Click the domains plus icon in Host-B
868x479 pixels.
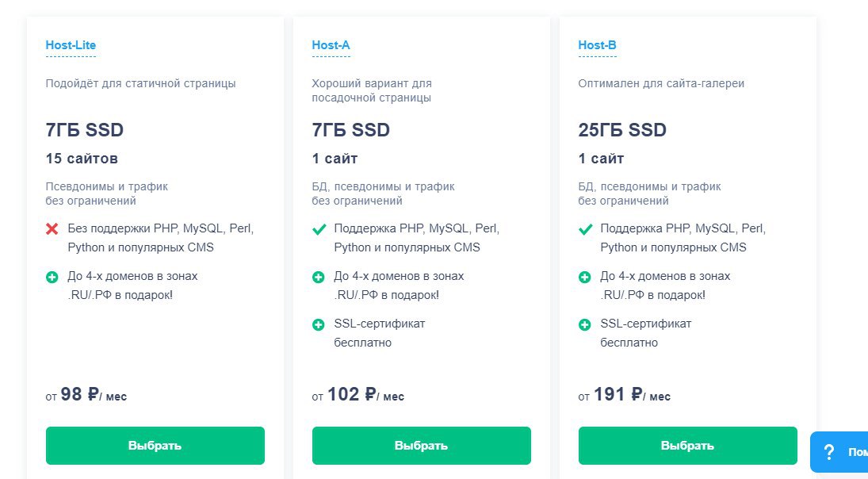tap(585, 278)
